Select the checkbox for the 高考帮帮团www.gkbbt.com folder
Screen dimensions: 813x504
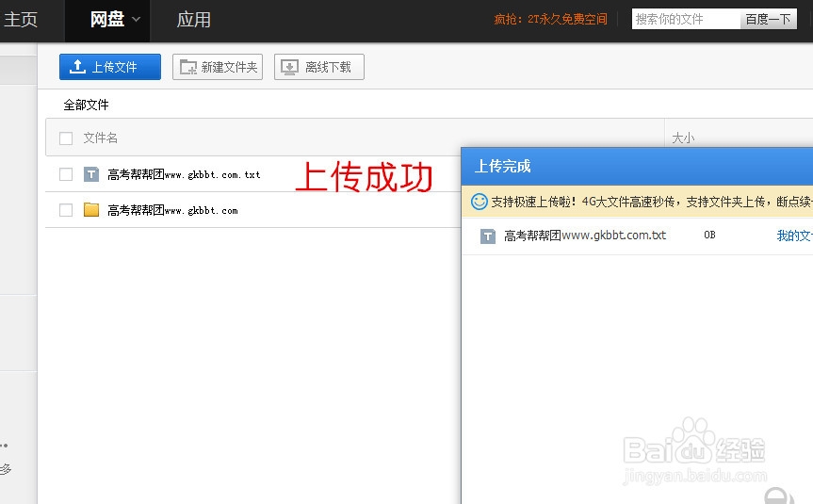(66, 210)
